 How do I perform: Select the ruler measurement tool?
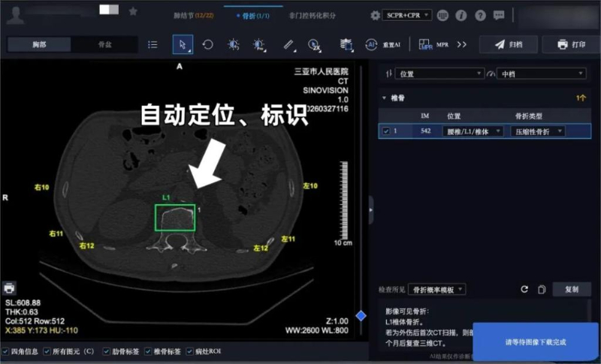coord(288,44)
